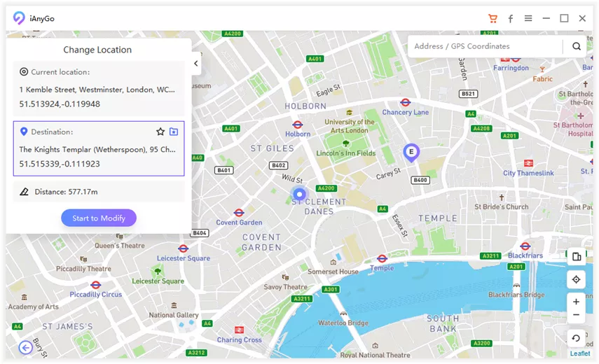This screenshot has width=599, height=364.
Task: Click the Knights Templar destination address
Action: 97,150
